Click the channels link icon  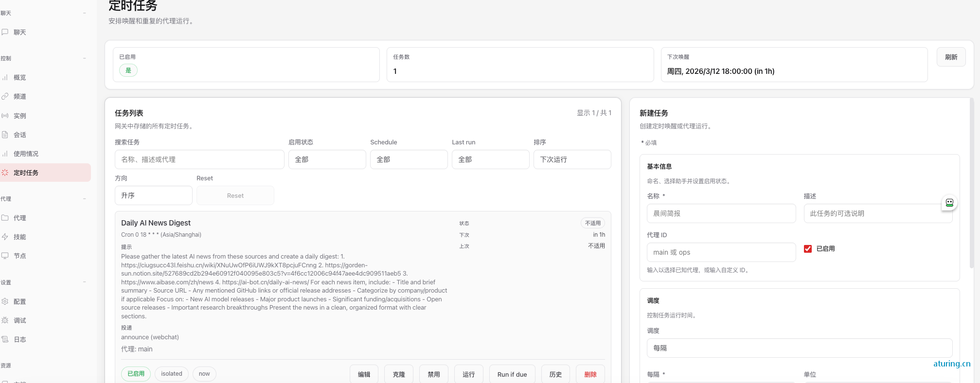point(5,96)
